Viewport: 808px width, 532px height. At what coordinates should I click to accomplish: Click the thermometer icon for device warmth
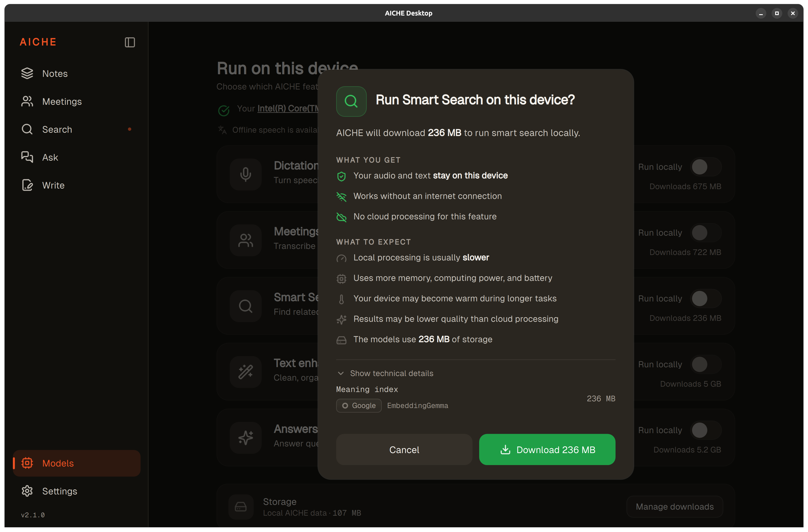pyautogui.click(x=341, y=299)
